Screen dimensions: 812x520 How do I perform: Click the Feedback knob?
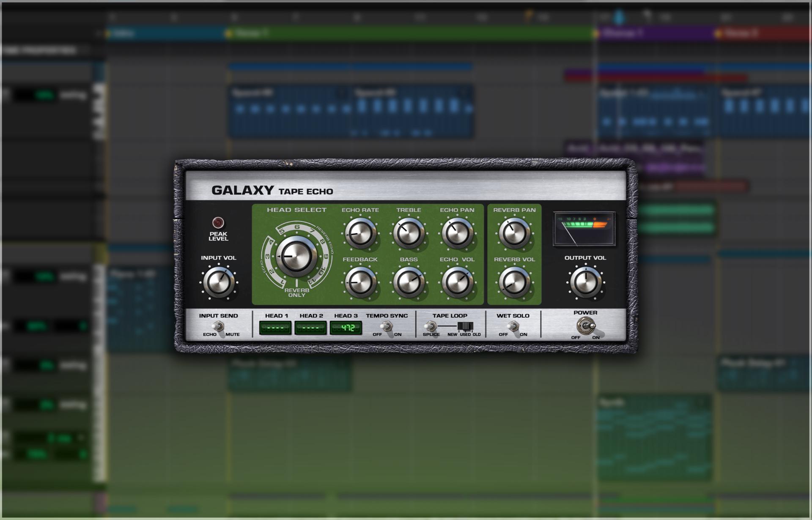pyautogui.click(x=360, y=282)
